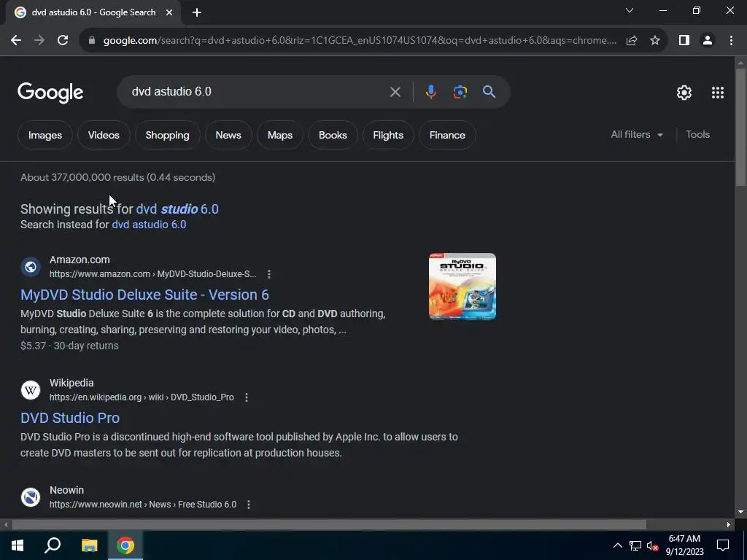The width and height of the screenshot is (747, 560).
Task: Open the Chrome side panel
Action: click(684, 41)
